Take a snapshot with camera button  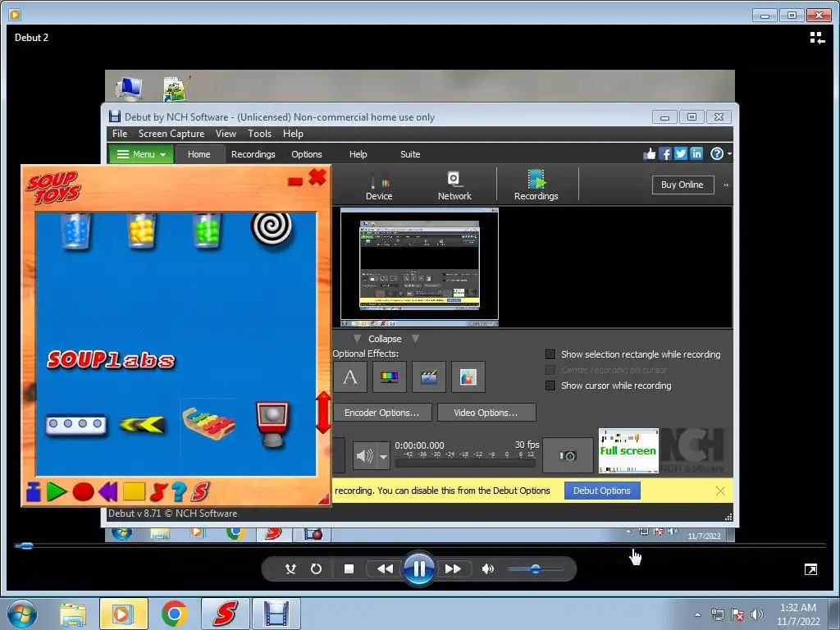pos(568,455)
